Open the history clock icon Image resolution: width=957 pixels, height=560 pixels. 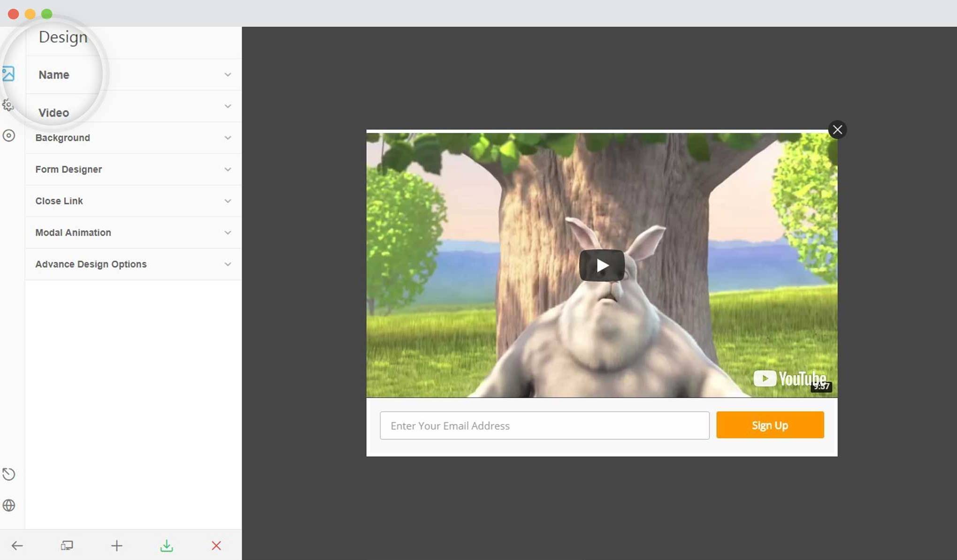tap(9, 474)
